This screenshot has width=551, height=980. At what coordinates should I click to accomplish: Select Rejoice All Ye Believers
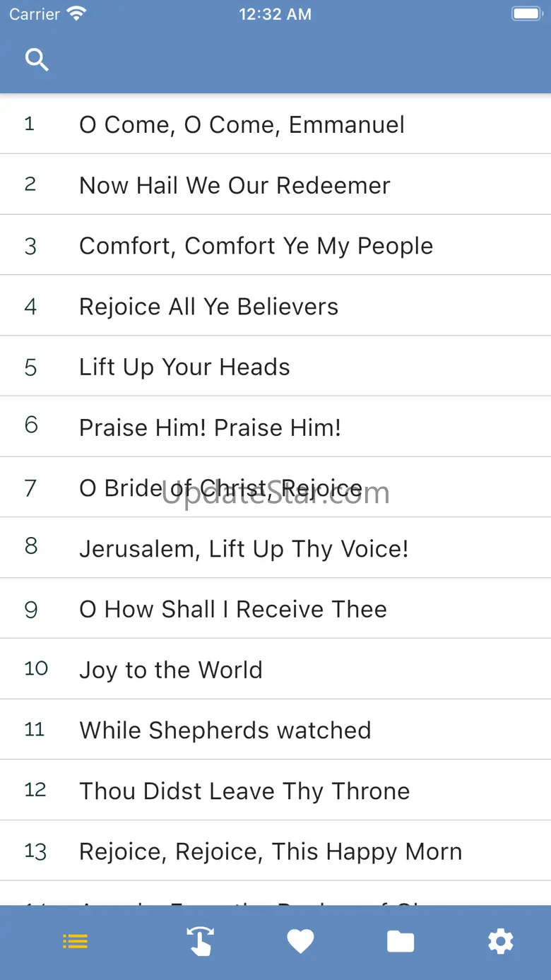208,307
